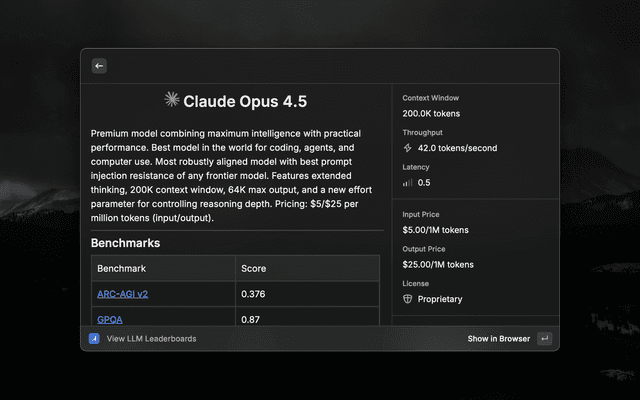Click the Proprietary license shield icon
Screen dimensions: 640x400
pos(407,299)
